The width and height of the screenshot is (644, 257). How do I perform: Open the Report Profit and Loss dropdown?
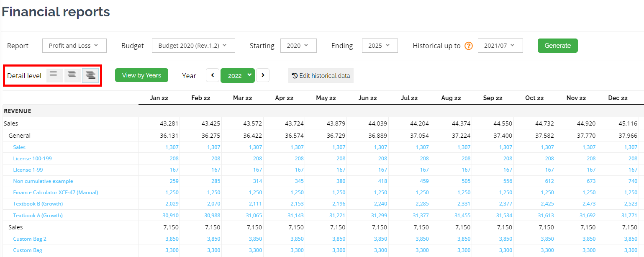(x=74, y=46)
